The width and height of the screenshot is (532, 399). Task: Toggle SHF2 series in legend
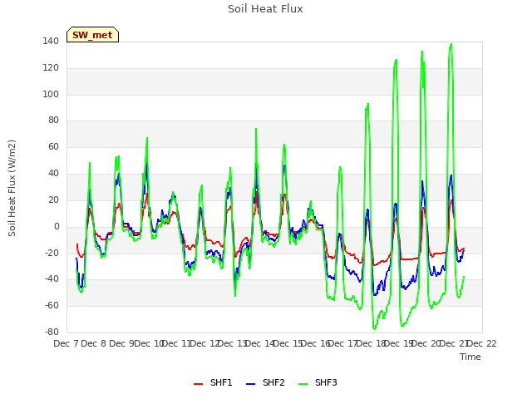pyautogui.click(x=265, y=382)
